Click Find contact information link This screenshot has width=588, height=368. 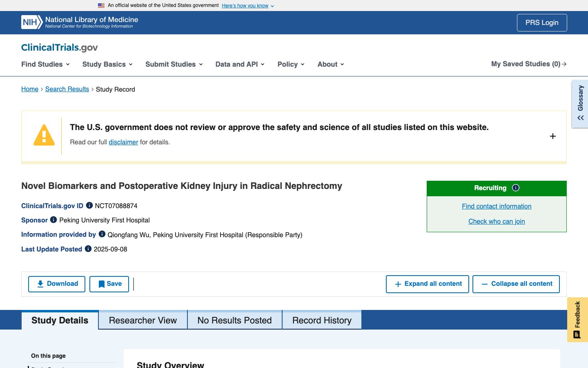497,206
